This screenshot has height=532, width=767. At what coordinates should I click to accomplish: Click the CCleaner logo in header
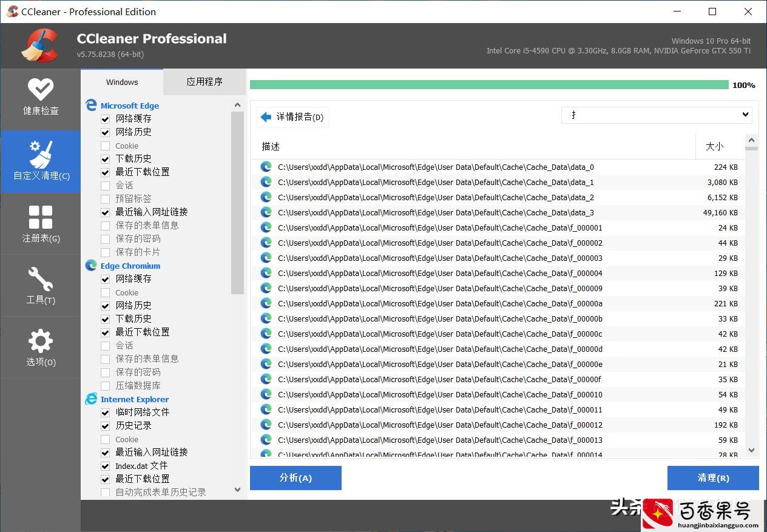pos(41,45)
